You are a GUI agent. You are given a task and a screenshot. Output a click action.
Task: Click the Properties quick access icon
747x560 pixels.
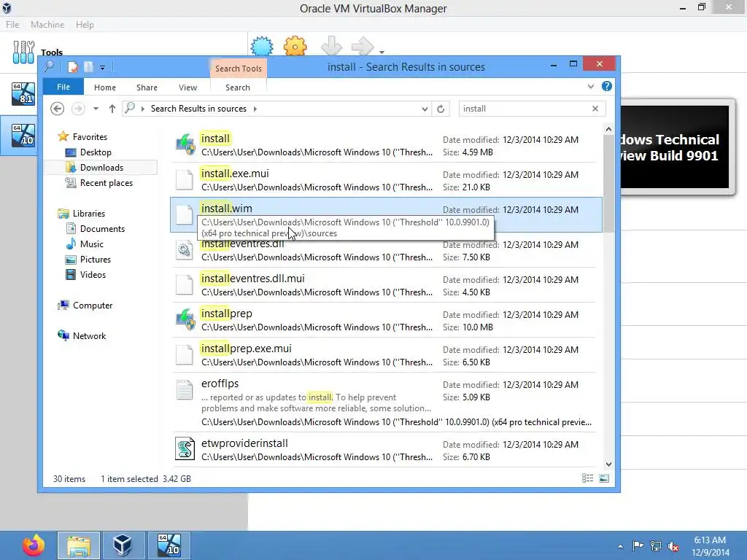(73, 67)
